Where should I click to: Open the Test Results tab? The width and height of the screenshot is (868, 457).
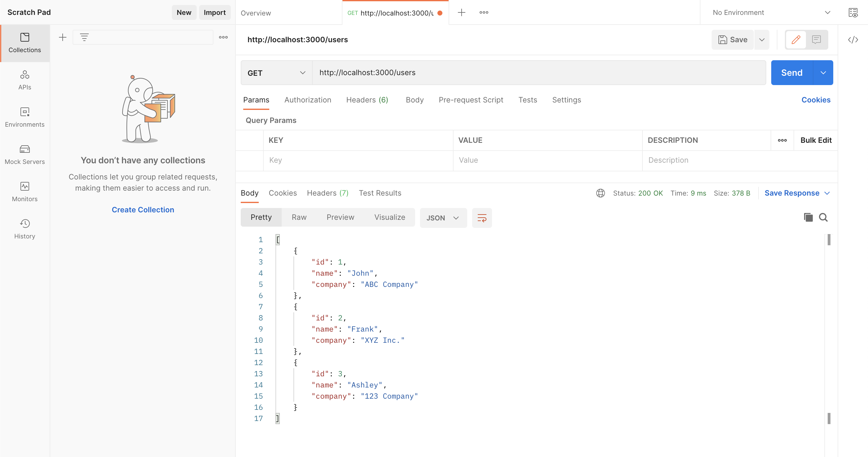coord(380,193)
